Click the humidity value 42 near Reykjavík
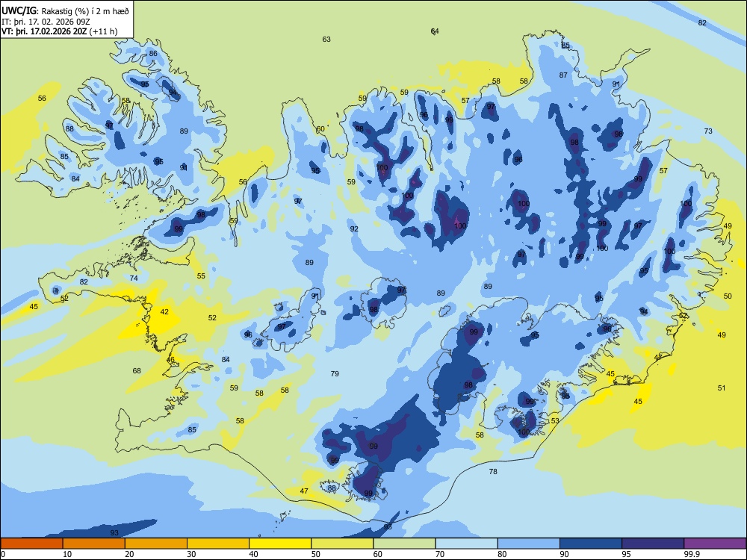The width and height of the screenshot is (747, 560). 164,312
